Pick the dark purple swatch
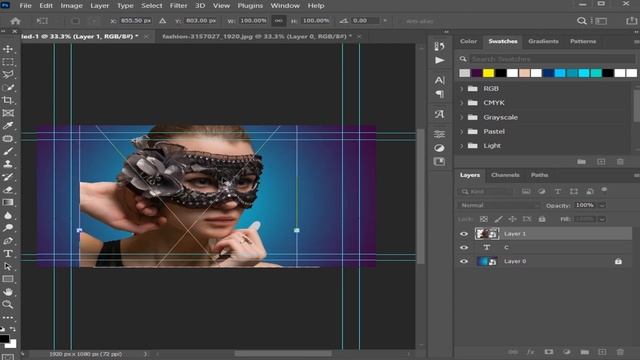Screen dimensions: 640x360 477,73
